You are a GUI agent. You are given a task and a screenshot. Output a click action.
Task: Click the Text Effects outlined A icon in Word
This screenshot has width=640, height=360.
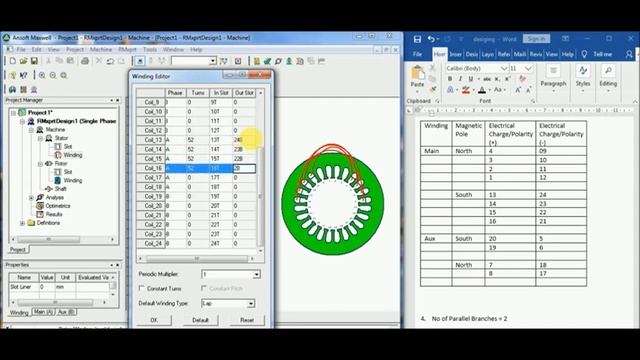(450, 90)
